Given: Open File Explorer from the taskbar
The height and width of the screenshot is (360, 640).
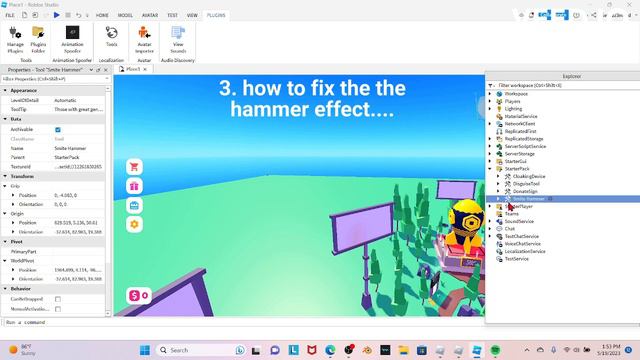Looking at the screenshot, I should [404, 350].
